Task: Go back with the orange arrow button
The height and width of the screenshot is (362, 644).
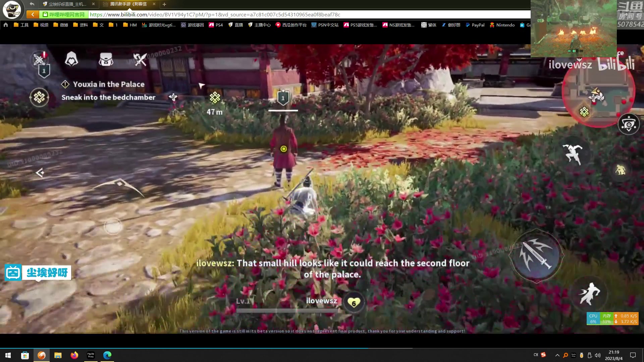Action: 33,14
